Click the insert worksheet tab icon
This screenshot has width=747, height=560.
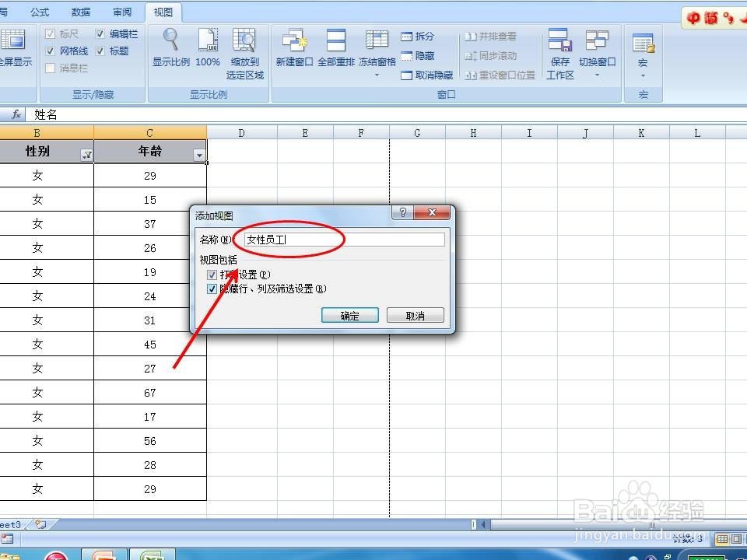(41, 524)
